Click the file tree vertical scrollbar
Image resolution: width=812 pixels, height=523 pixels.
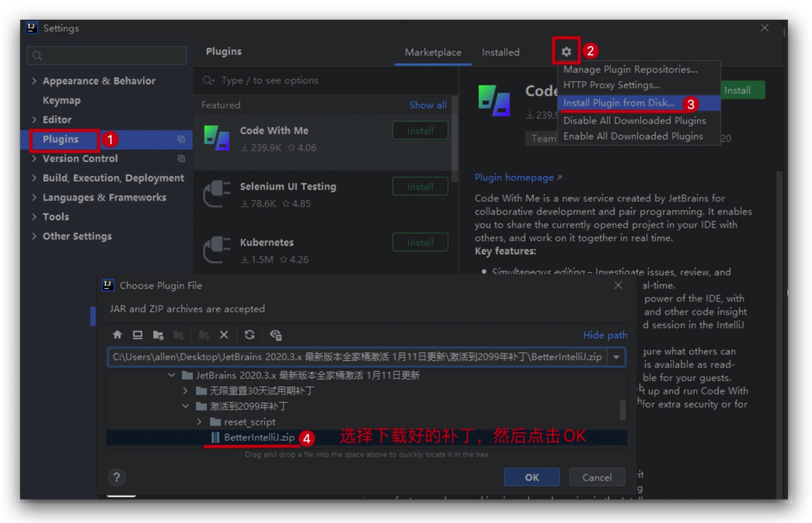[623, 410]
